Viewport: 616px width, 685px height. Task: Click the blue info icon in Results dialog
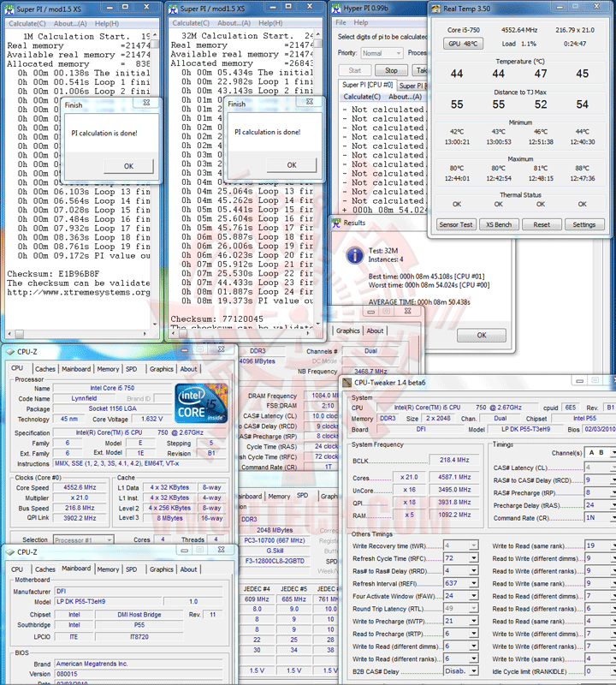pyautogui.click(x=355, y=255)
